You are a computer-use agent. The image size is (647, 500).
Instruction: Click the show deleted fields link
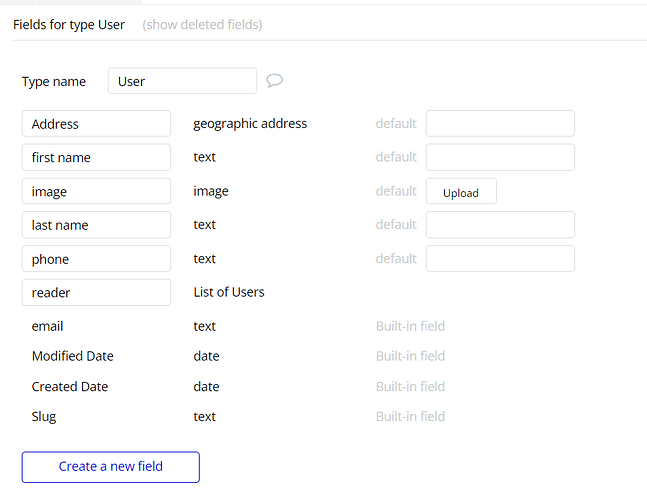202,24
